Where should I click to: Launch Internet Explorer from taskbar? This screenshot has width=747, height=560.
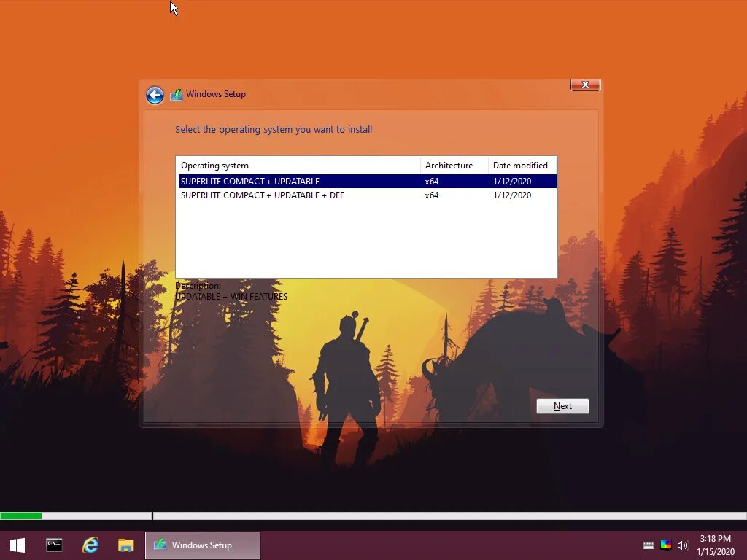[90, 545]
